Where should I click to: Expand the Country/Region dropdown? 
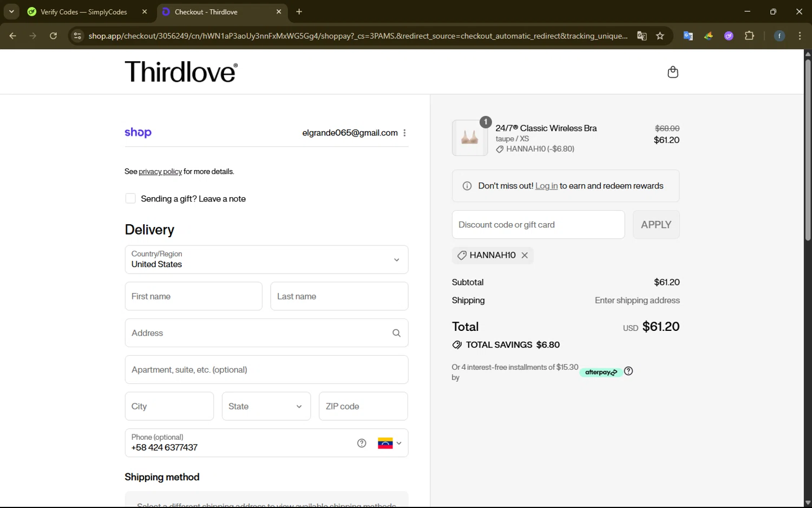pos(266,259)
